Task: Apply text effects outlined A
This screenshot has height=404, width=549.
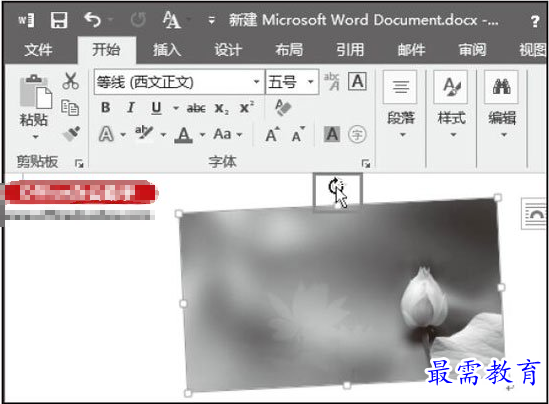Action: click(x=106, y=134)
